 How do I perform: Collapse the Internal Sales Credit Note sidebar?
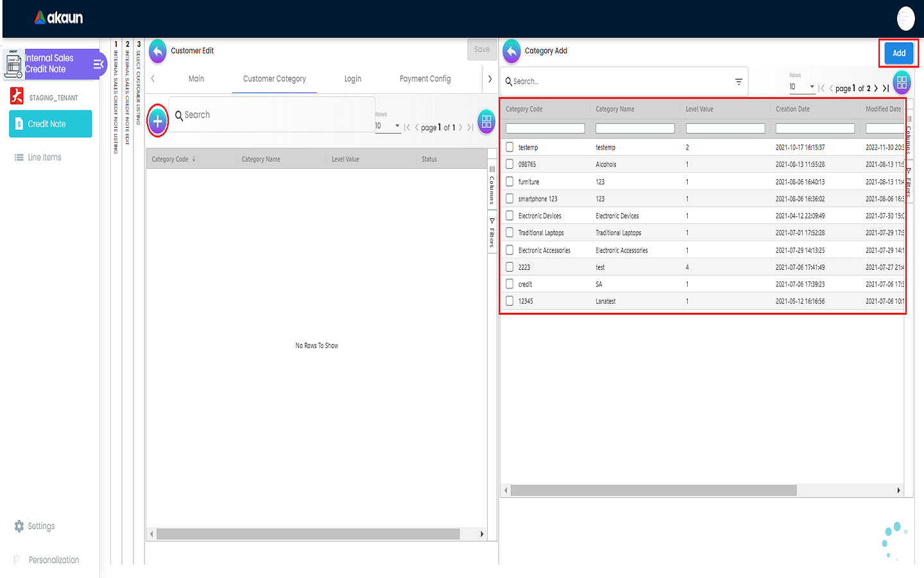(98, 64)
